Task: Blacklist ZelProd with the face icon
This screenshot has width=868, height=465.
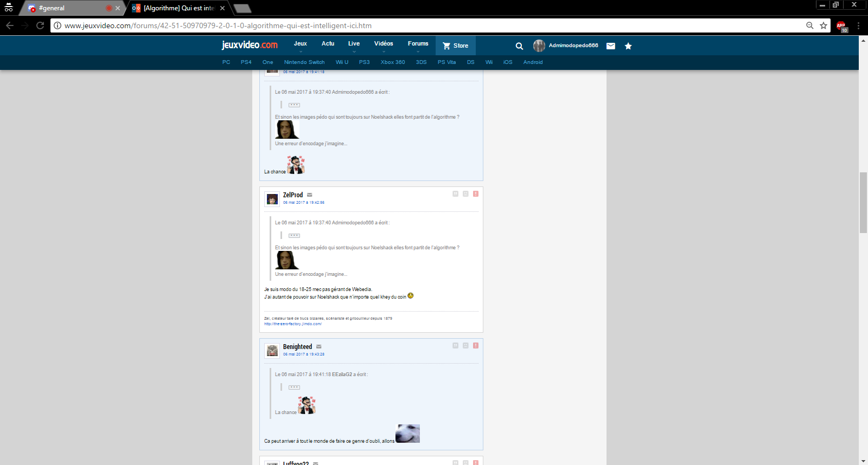Action: [465, 193]
